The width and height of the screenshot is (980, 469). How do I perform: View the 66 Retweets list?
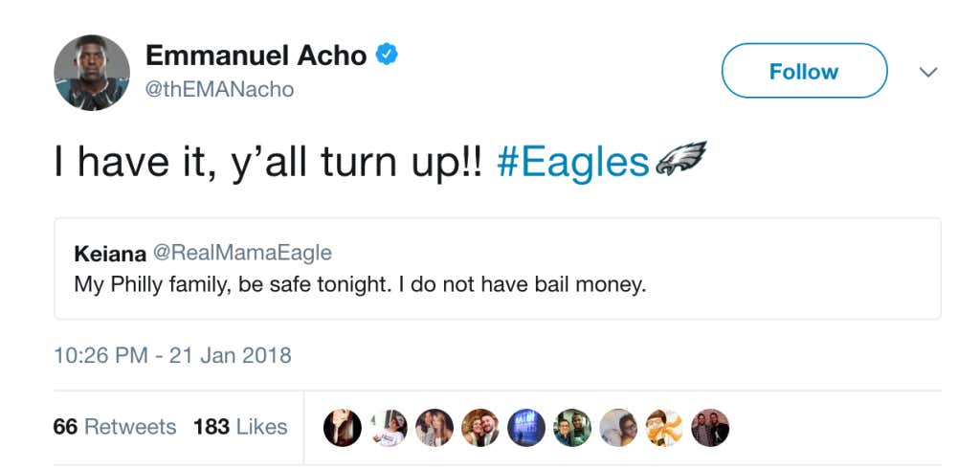pos(115,426)
